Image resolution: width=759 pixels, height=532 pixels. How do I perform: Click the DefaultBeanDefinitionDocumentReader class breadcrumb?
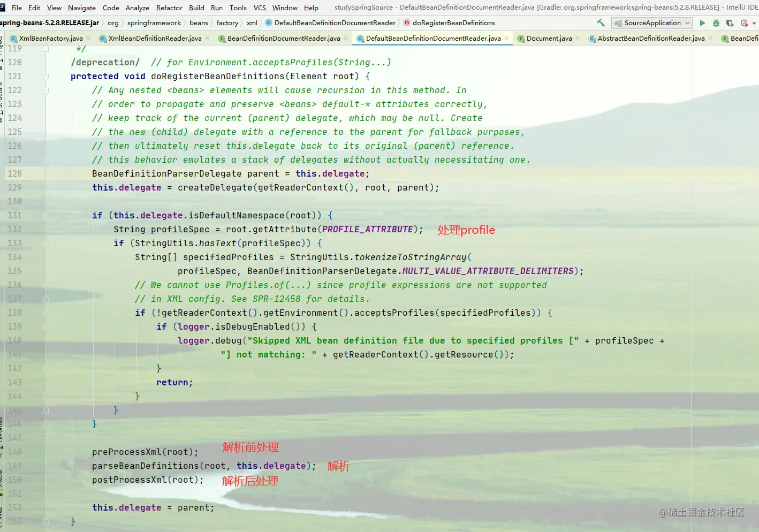tap(330, 23)
